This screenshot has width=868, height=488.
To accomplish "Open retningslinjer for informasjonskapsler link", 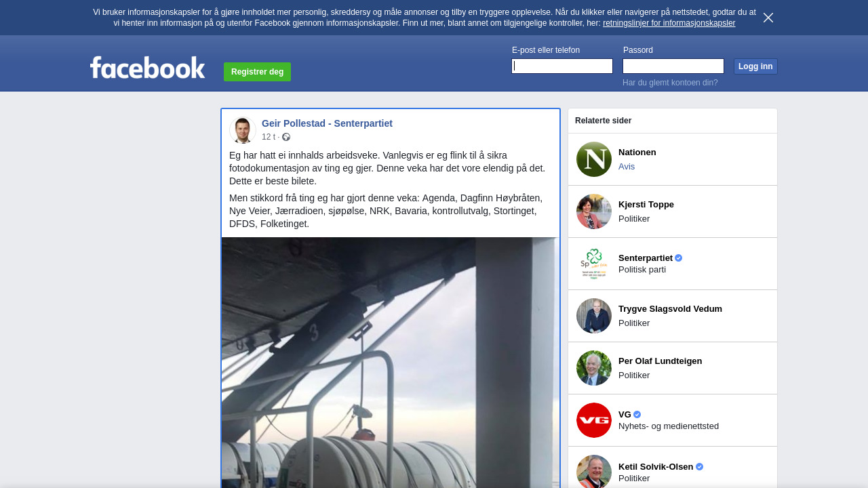I will coord(669,23).
